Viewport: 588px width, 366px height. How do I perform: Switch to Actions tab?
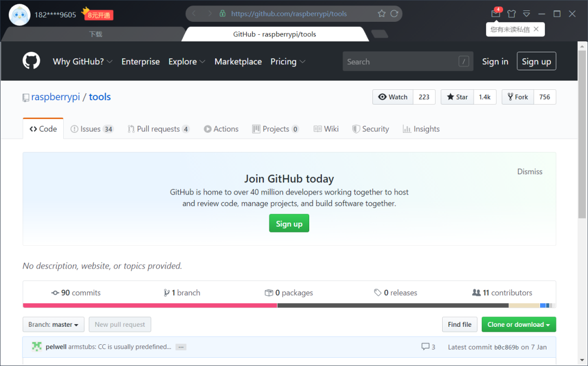point(221,129)
